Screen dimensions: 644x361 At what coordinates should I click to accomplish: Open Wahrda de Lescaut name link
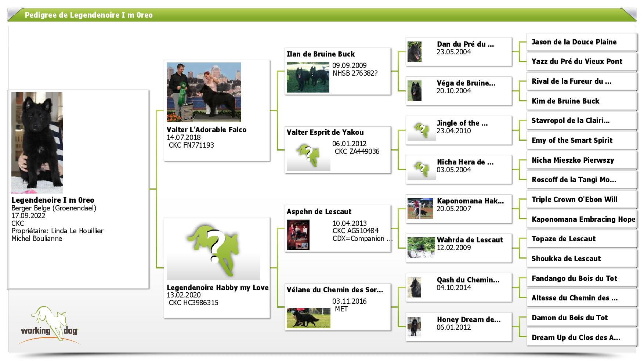point(470,240)
